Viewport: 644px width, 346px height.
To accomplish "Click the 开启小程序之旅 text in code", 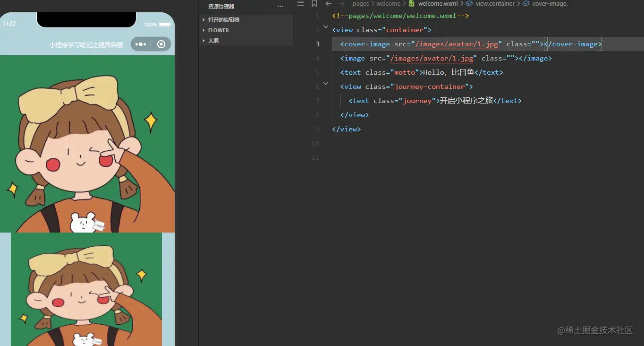I will [466, 101].
